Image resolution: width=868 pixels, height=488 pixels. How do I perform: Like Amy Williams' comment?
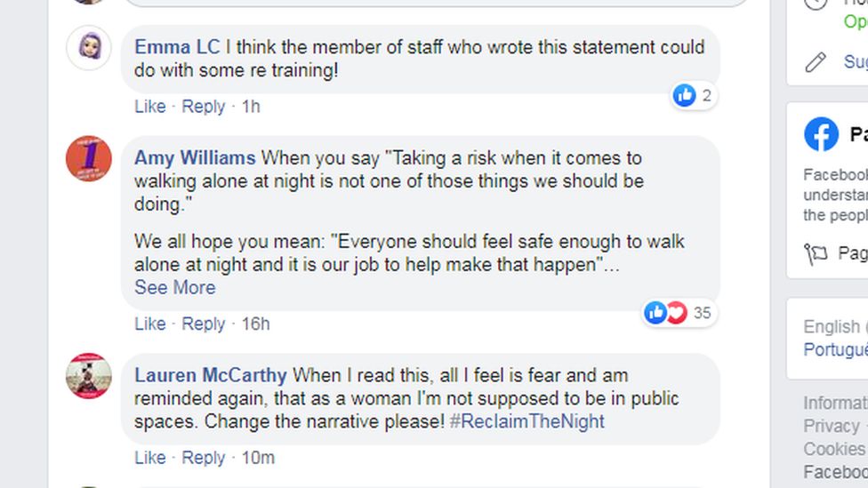pyautogui.click(x=149, y=324)
